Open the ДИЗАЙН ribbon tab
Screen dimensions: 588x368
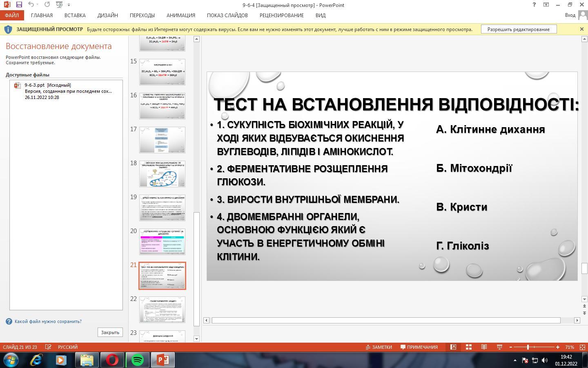coord(107,15)
